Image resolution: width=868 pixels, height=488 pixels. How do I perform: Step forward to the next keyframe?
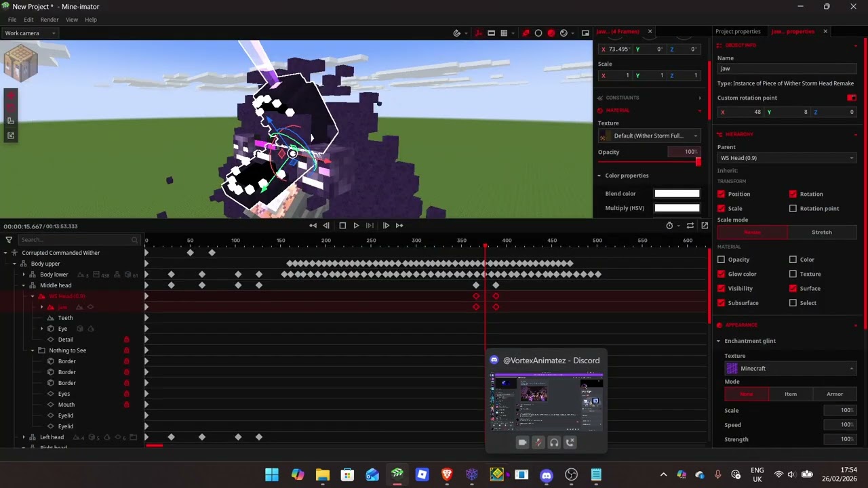386,226
